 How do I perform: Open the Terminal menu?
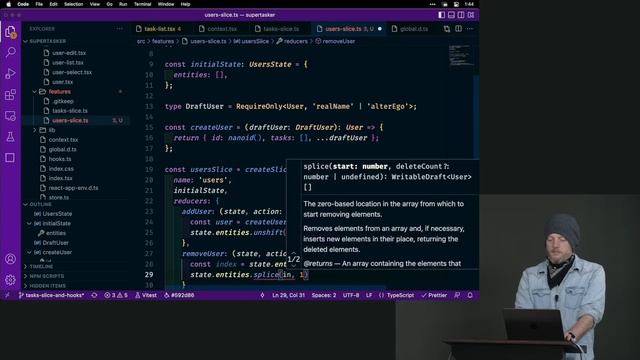[x=142, y=4]
